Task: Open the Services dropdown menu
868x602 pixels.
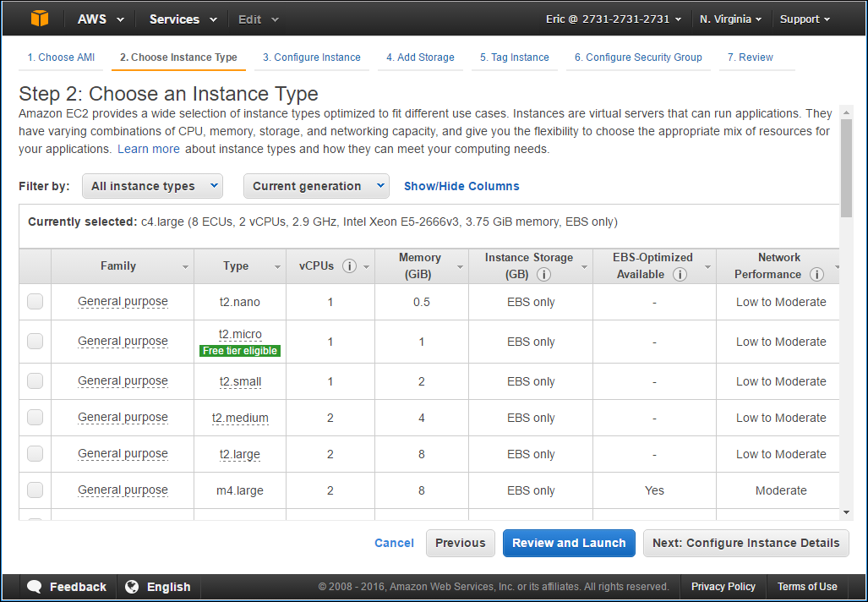Action: [x=183, y=19]
